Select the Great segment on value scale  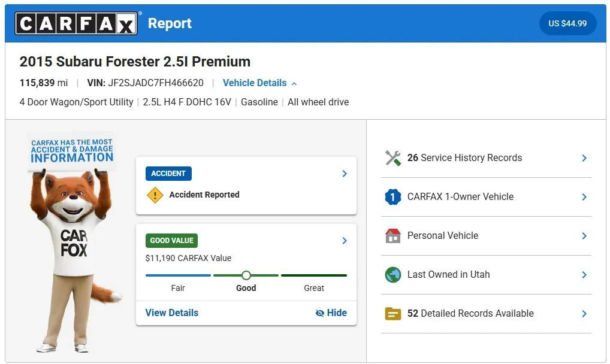click(x=313, y=275)
